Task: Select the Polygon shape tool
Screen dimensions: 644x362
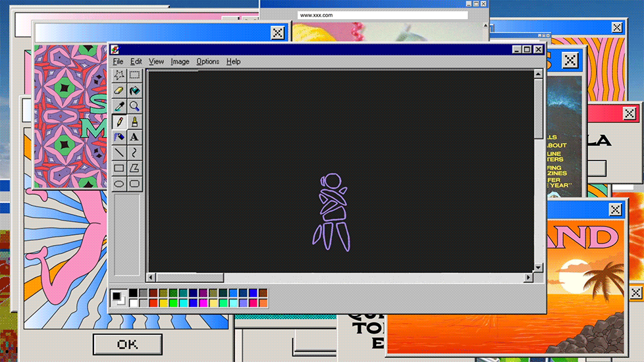Action: pos(134,168)
